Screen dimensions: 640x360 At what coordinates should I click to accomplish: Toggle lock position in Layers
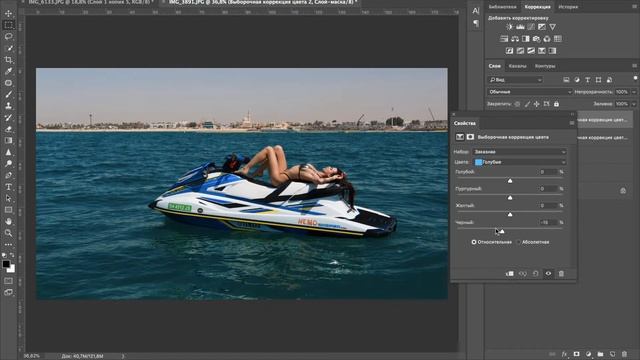coord(537,104)
